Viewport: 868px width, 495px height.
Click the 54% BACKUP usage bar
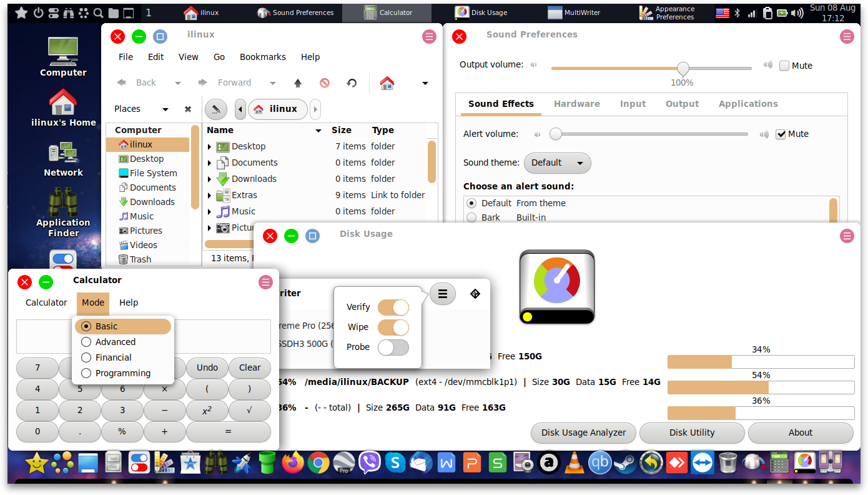(x=761, y=387)
